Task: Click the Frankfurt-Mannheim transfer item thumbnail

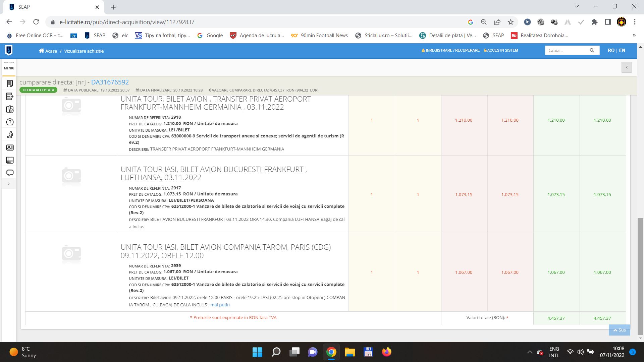Action: [71, 106]
